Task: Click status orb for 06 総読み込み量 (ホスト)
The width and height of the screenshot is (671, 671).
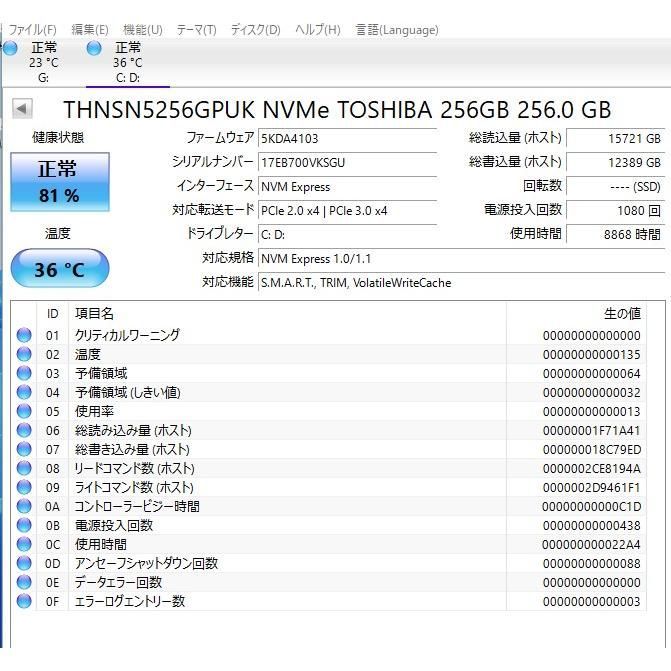Action: pyautogui.click(x=24, y=430)
